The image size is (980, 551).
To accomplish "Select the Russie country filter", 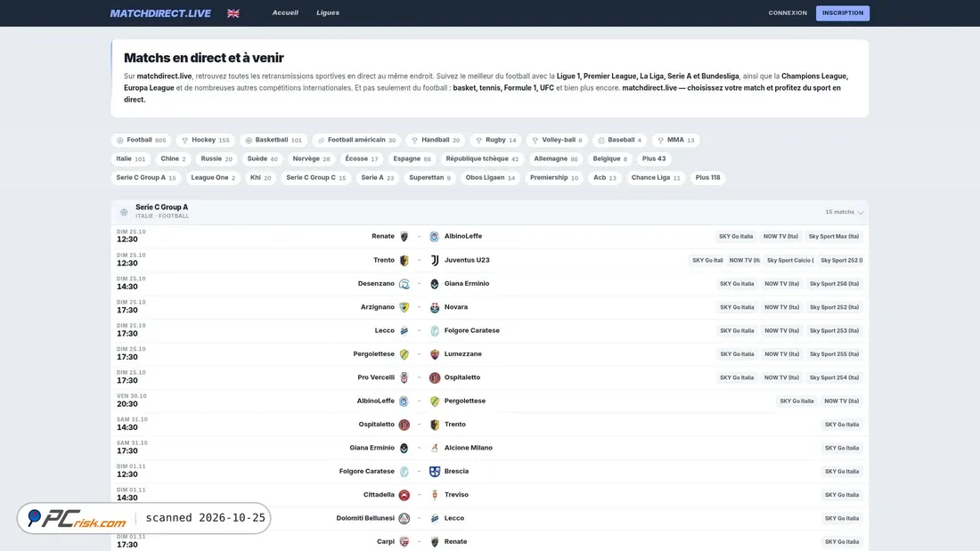I will pos(216,158).
